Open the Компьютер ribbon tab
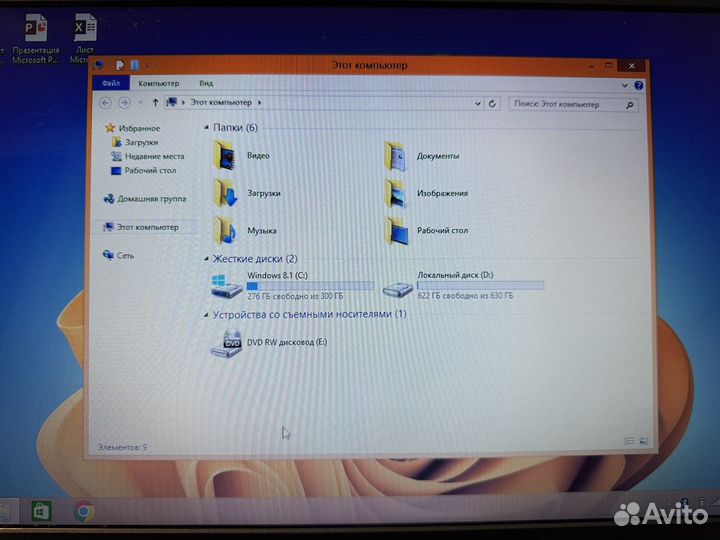Viewport: 720px width, 540px height. pyautogui.click(x=159, y=83)
